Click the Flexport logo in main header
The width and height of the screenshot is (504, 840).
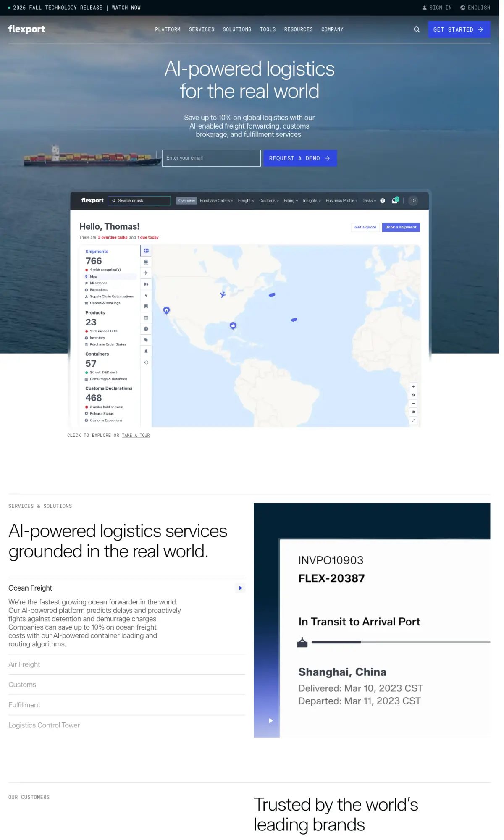[x=26, y=29]
